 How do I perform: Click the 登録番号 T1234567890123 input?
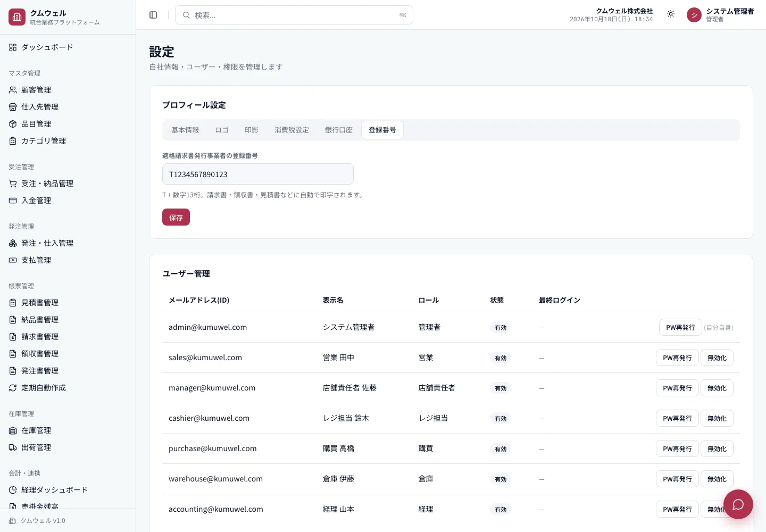click(x=258, y=174)
